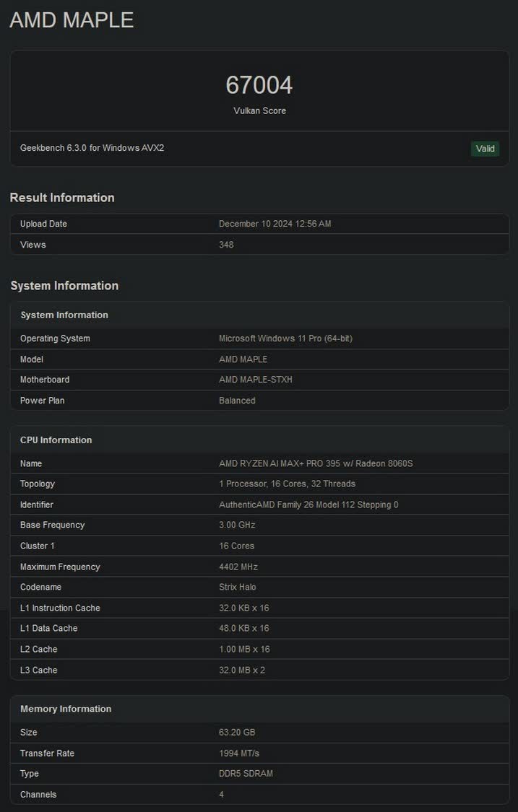Click the Views count 348
Viewport: 518px width, 812px height.
[x=226, y=245]
